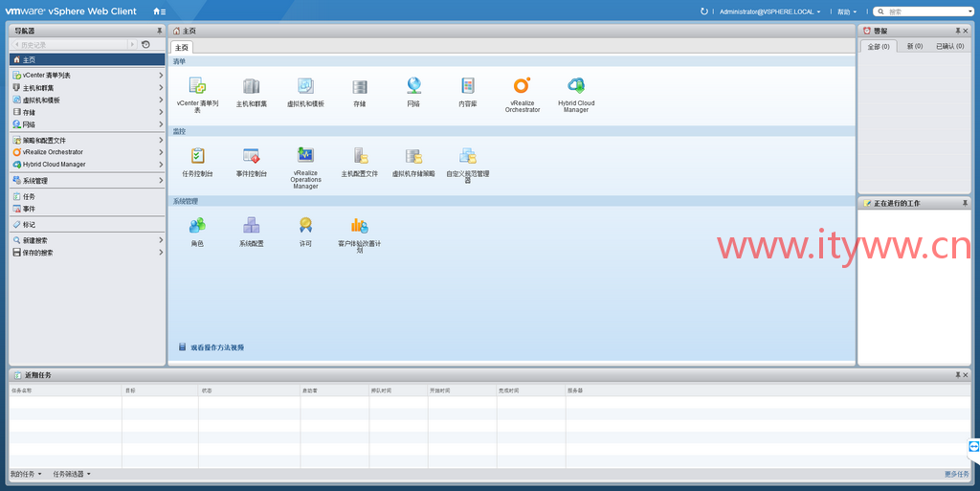Click 观看操作方法视频 link
The width and height of the screenshot is (980, 491).
click(x=217, y=347)
